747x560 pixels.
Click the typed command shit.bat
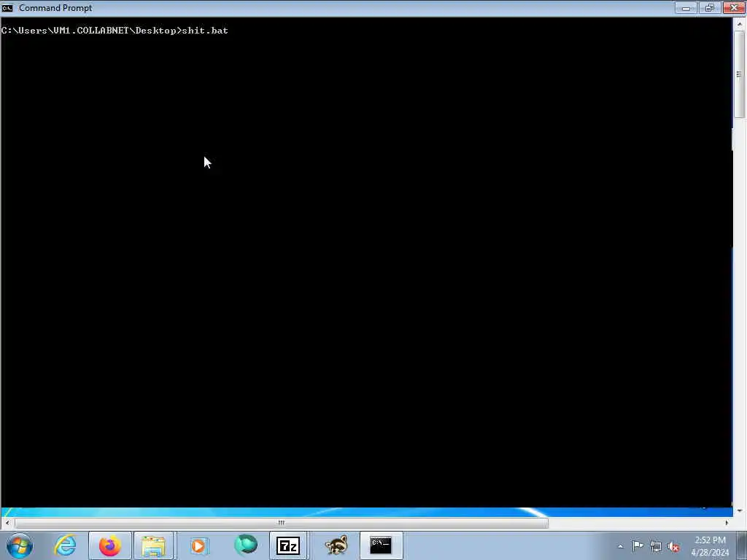click(x=205, y=31)
